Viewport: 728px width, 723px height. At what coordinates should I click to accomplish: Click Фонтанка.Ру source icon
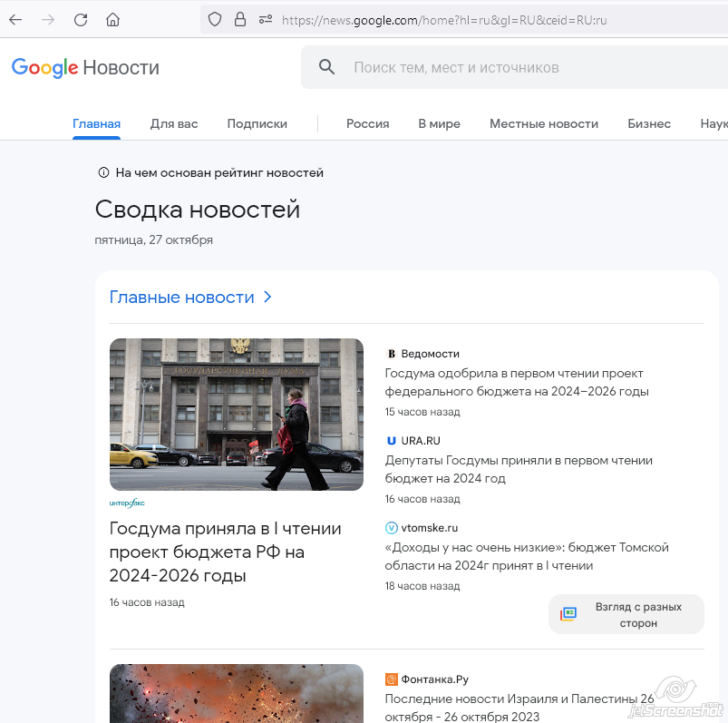(392, 679)
